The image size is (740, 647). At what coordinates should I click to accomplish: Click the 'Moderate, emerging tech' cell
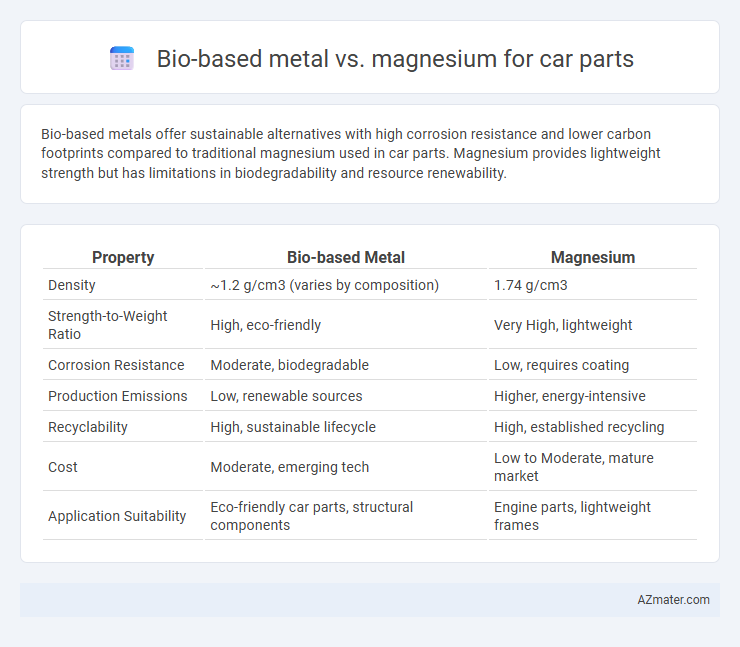[x=290, y=467]
